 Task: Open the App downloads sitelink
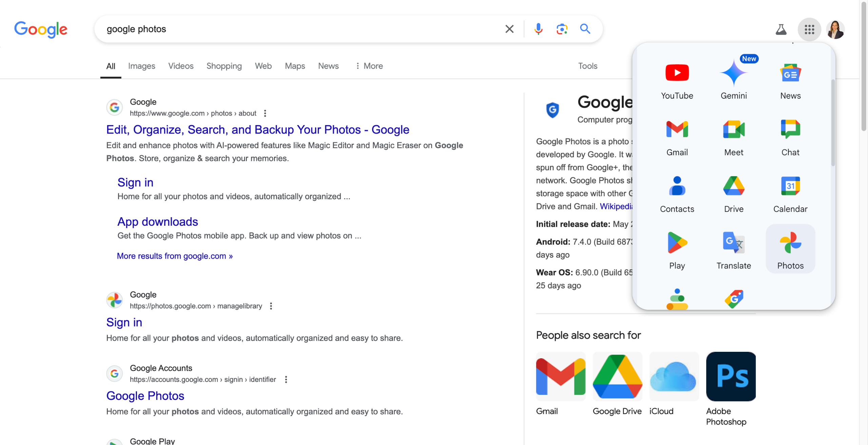[158, 222]
